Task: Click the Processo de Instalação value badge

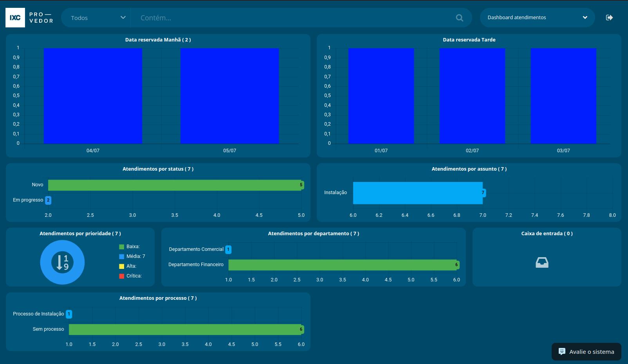Action: pyautogui.click(x=69, y=314)
